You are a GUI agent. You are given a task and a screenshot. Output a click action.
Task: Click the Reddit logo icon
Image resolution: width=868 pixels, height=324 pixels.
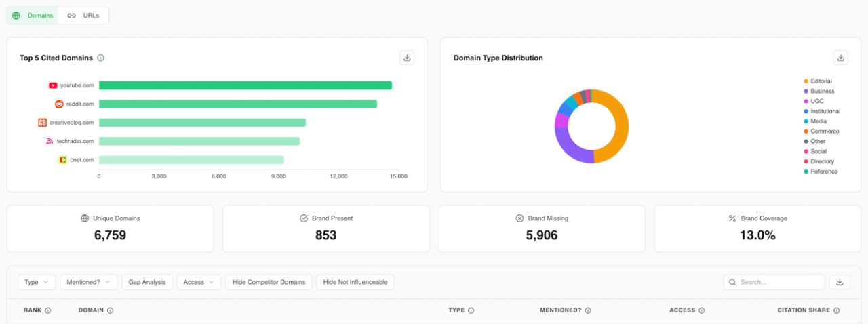coord(59,104)
